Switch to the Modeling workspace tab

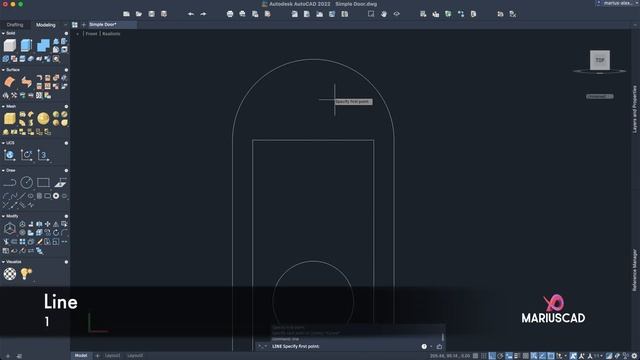click(46, 25)
